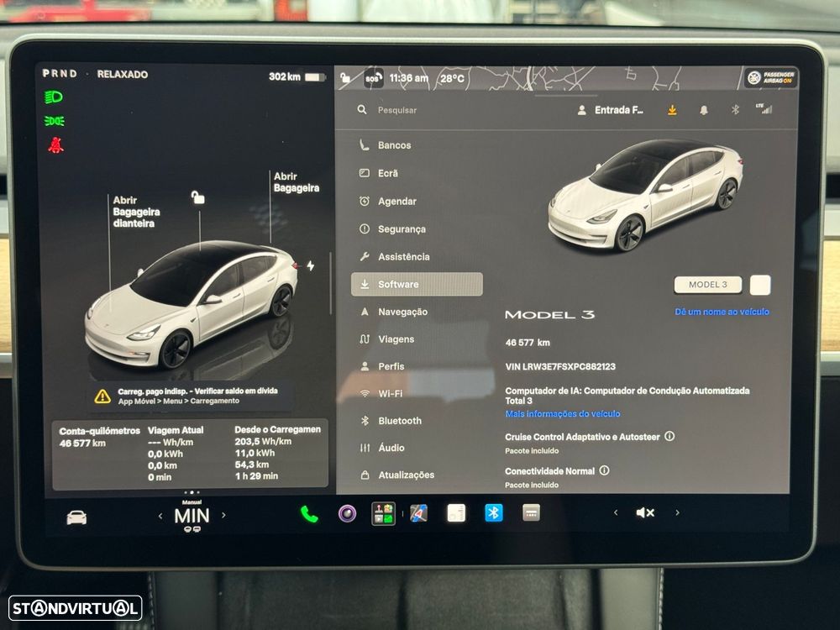The height and width of the screenshot is (630, 840).
Task: Tap the car controls icon in dock
Action: click(x=76, y=517)
